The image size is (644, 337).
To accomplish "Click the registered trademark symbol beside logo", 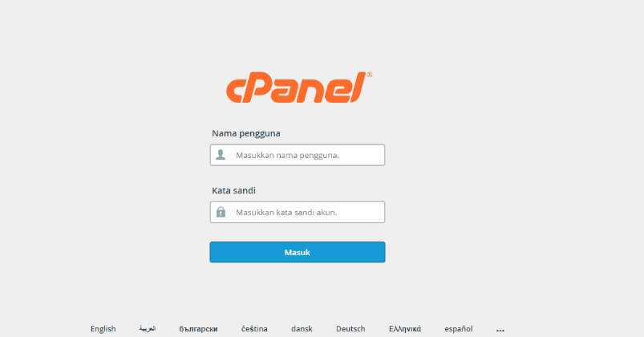I will [x=370, y=75].
